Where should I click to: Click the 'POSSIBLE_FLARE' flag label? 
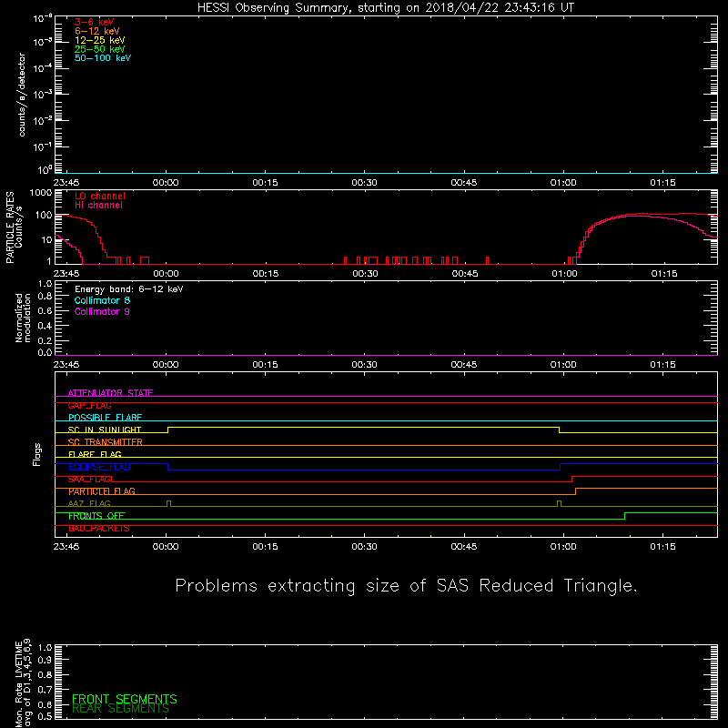pyautogui.click(x=105, y=418)
